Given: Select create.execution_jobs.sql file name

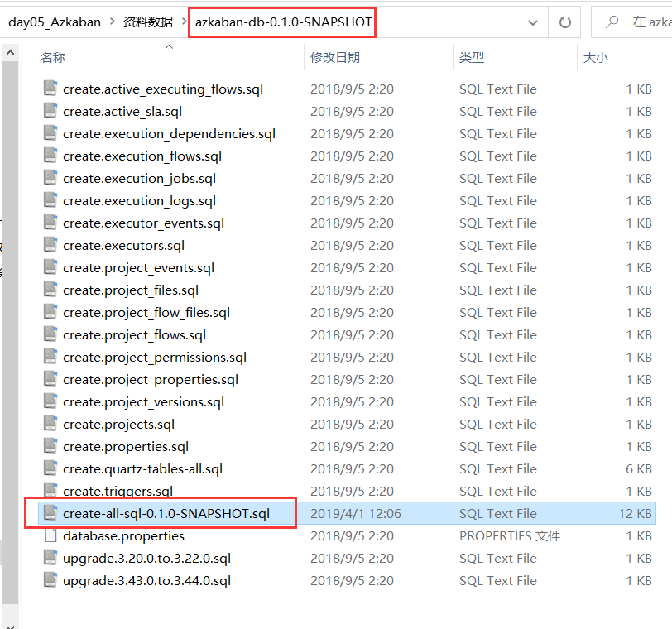Looking at the screenshot, I should [139, 178].
